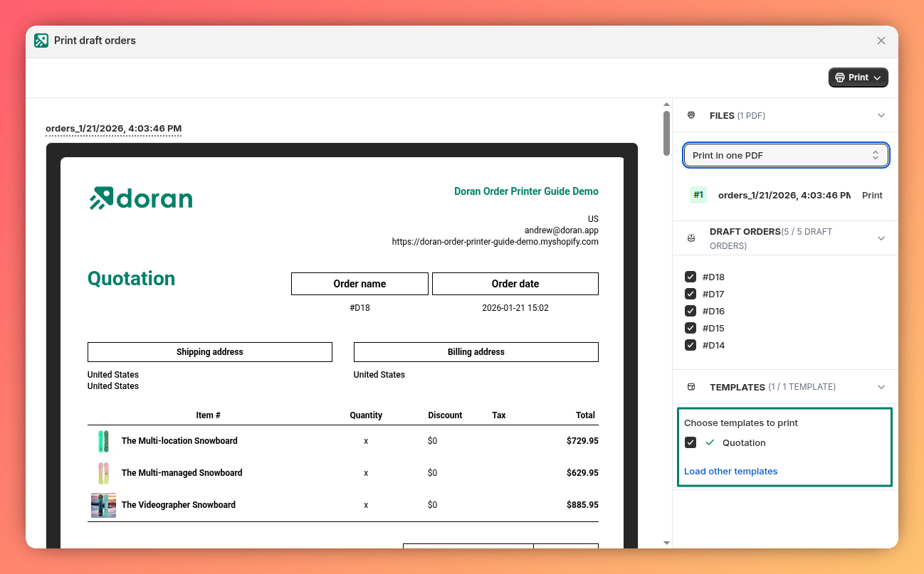The width and height of the screenshot is (924, 574).
Task: Click the layout icon beside the TEMPLATES header
Action: [691, 386]
